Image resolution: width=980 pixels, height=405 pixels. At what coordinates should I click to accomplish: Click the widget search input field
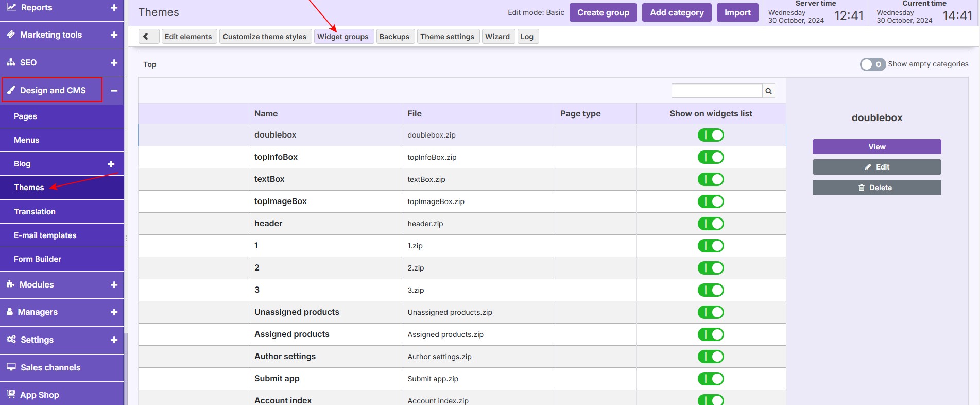[717, 91]
